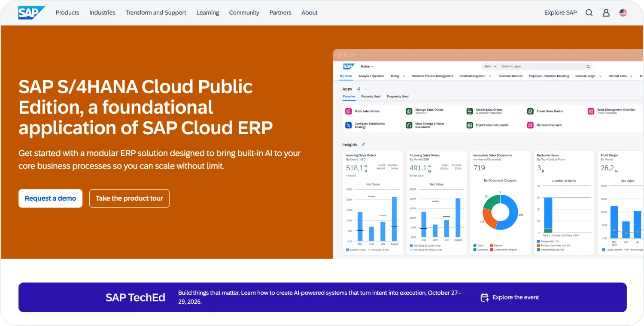Switch to the Favorites apps tab
This screenshot has height=326, width=644.
pos(349,97)
